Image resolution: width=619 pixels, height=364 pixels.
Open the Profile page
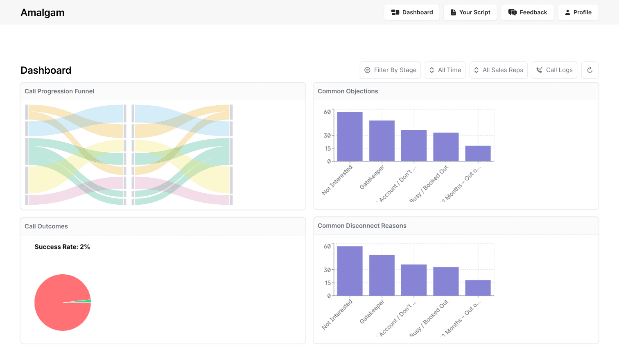(x=578, y=12)
